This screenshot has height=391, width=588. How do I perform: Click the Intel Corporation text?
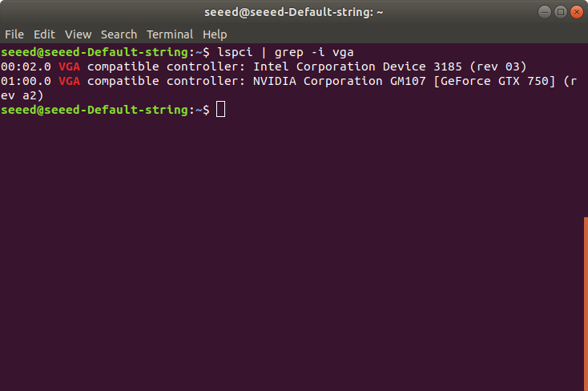tap(314, 67)
